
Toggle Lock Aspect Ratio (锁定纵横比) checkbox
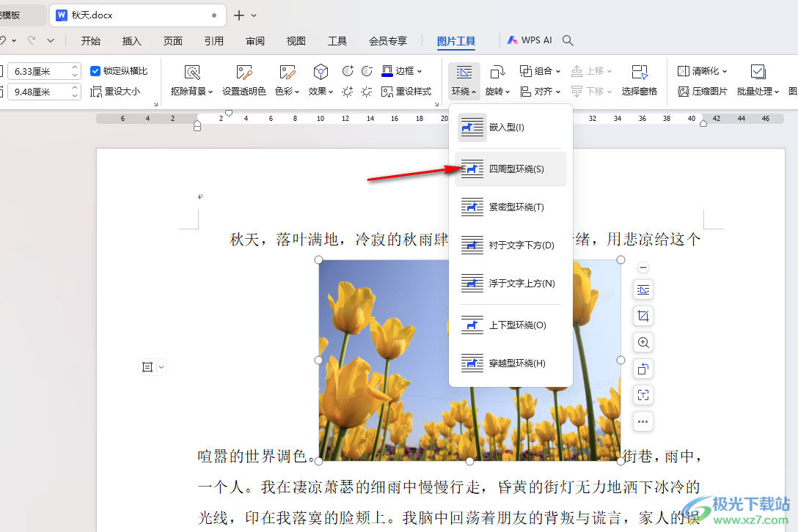coord(95,70)
